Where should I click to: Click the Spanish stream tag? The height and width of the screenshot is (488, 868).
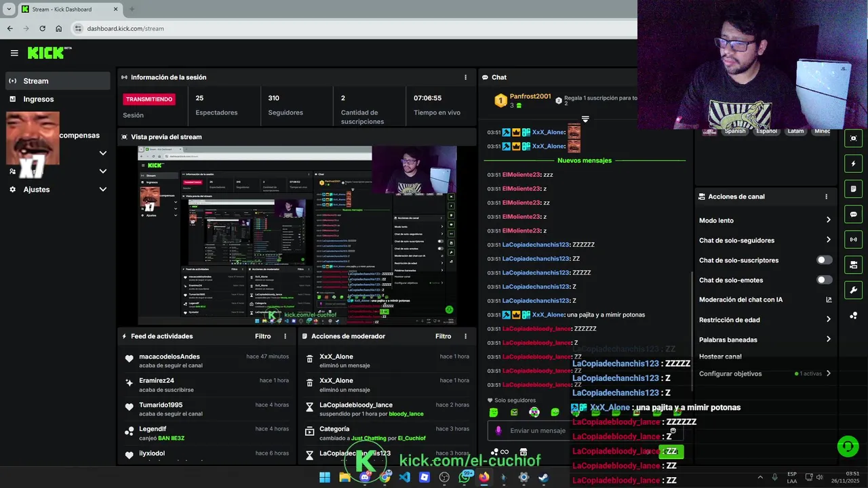coord(734,131)
